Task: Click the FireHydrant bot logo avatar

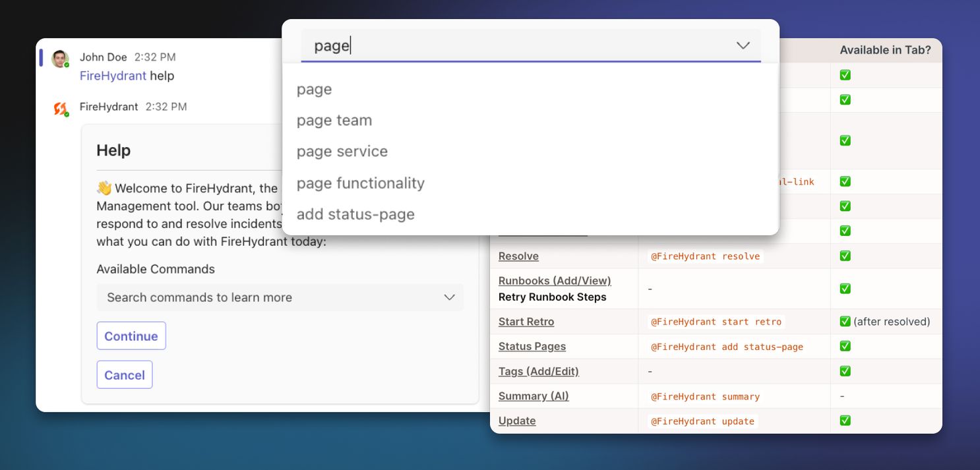Action: pos(61,109)
